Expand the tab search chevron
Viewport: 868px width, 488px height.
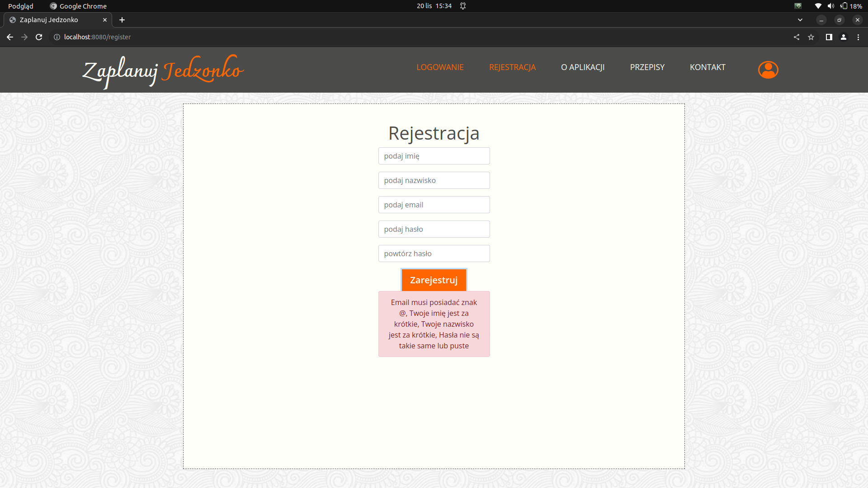[x=800, y=20]
